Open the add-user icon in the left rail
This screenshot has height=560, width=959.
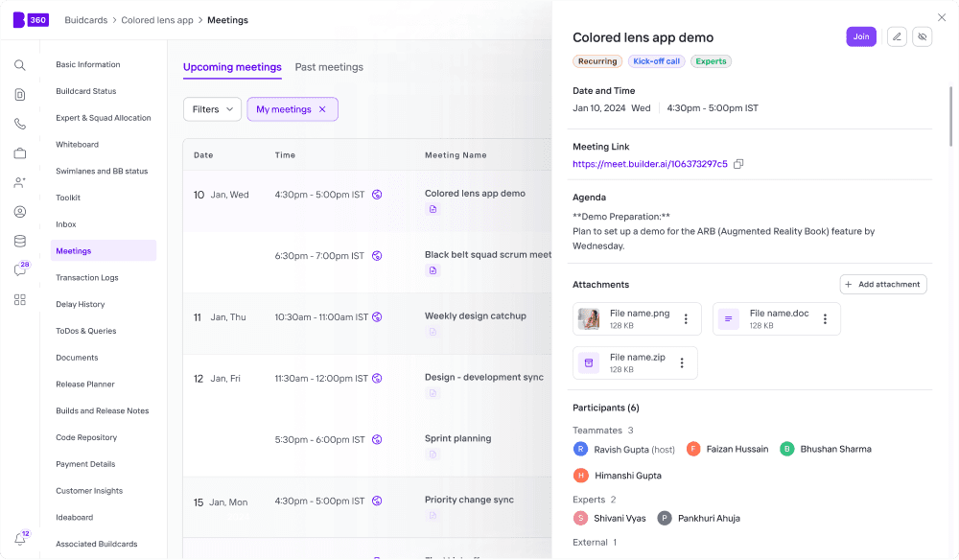[x=19, y=182]
